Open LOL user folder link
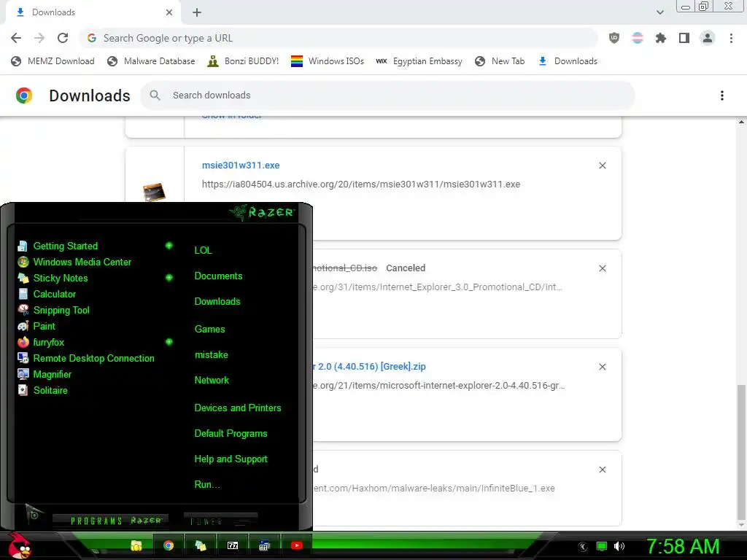This screenshot has width=747, height=560. click(x=203, y=250)
